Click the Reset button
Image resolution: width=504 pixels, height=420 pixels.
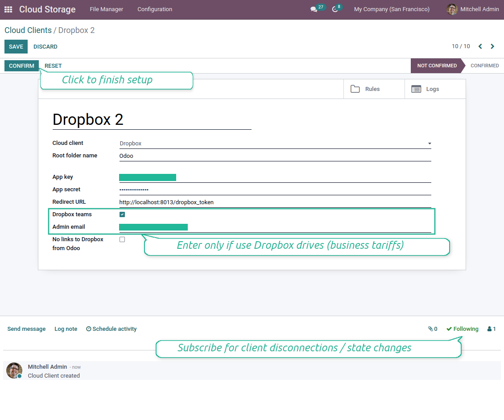click(x=53, y=66)
